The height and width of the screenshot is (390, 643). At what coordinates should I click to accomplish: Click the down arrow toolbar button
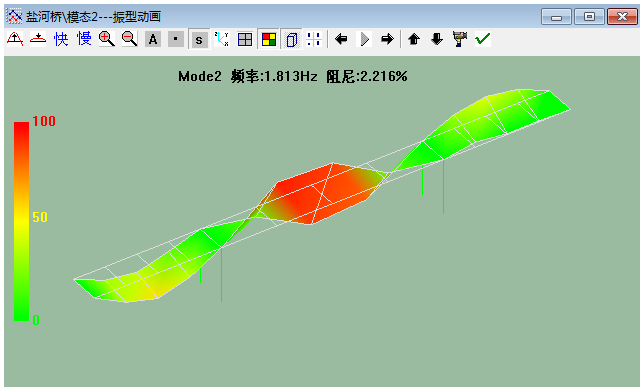tap(437, 39)
